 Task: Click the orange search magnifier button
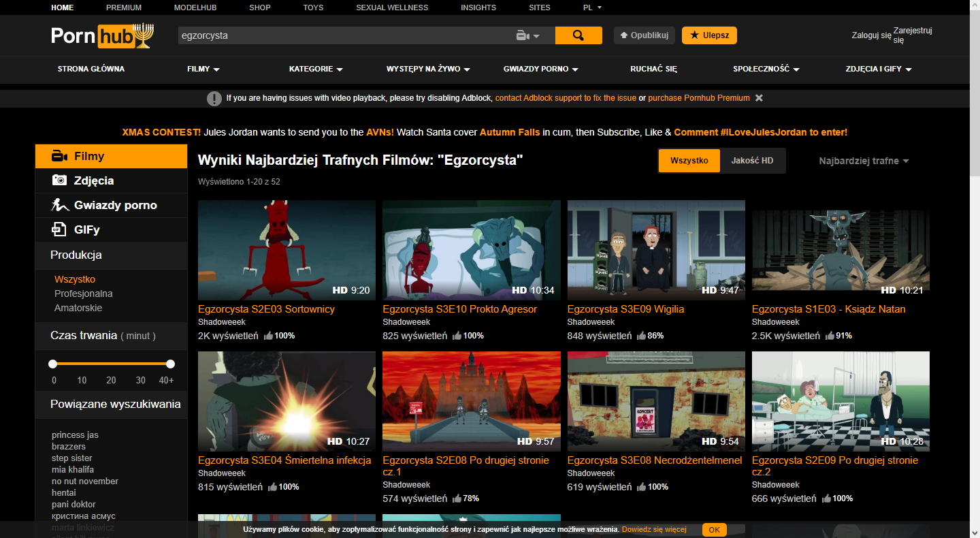578,35
